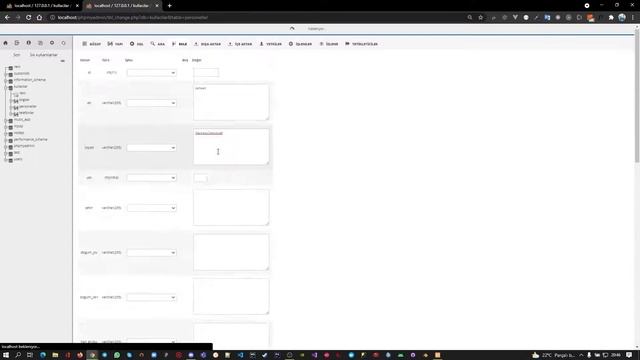Open the Dışa Aktar (Export) tab
Viewport: 640px width, 360px height.
click(207, 44)
